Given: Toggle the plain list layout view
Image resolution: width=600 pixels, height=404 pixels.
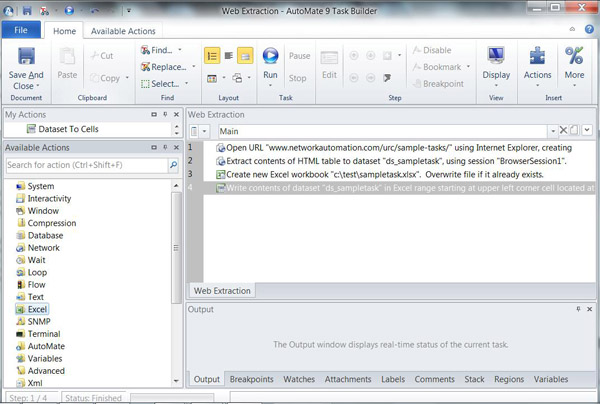Looking at the screenshot, I should (229, 56).
